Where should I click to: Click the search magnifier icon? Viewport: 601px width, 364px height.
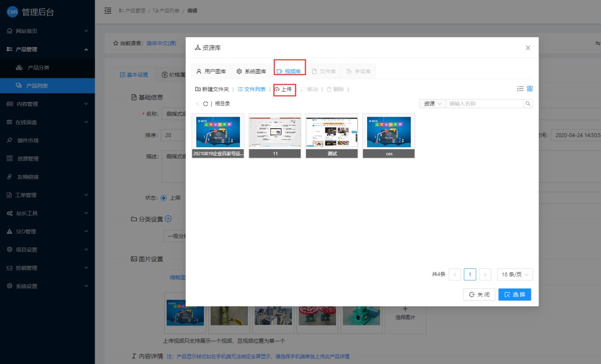pyautogui.click(x=528, y=104)
